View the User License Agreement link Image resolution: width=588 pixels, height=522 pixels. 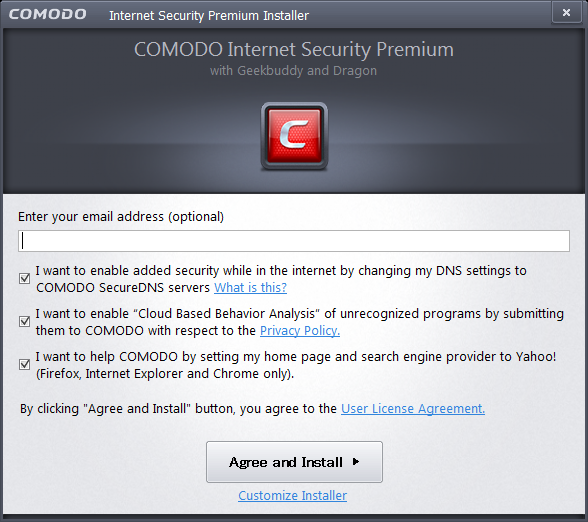click(x=413, y=408)
